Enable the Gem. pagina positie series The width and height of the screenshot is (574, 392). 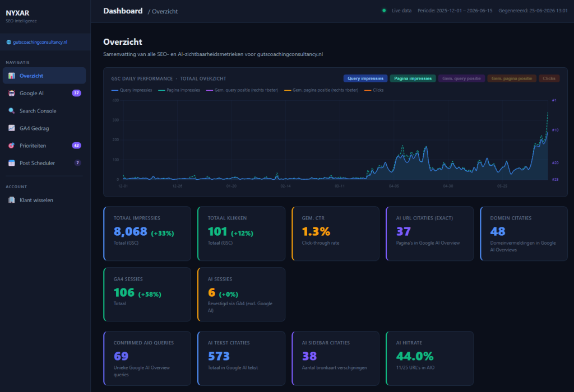[x=511, y=78]
